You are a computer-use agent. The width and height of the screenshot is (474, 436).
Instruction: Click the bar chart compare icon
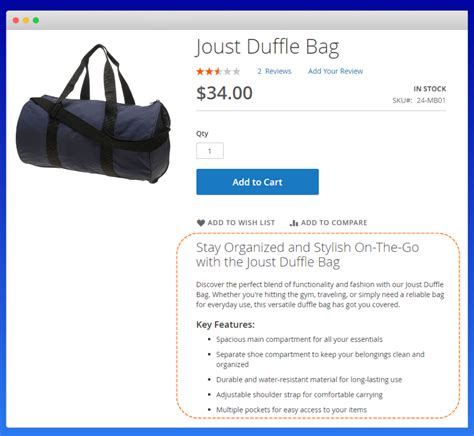[x=294, y=223]
